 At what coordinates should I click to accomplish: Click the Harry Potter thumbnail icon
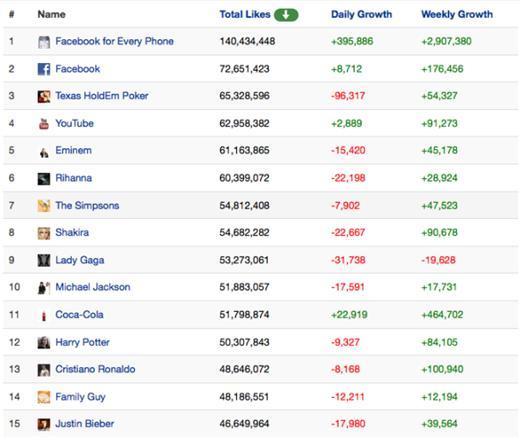[44, 343]
